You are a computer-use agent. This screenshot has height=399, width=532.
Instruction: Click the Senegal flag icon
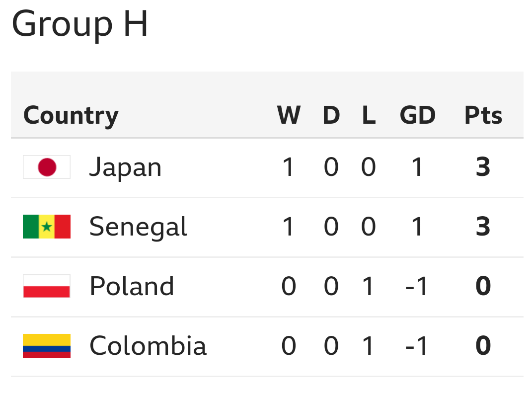pos(47,227)
